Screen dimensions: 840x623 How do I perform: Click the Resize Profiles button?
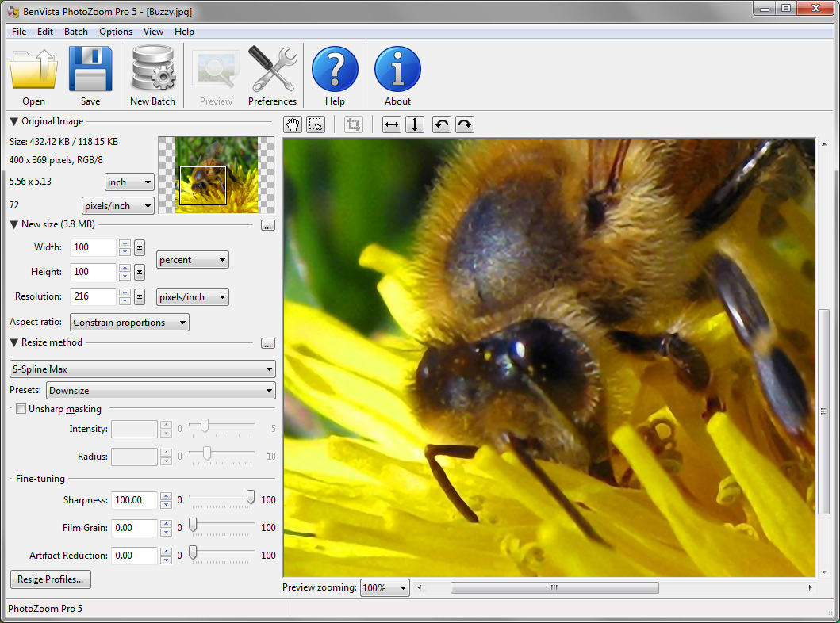[51, 579]
